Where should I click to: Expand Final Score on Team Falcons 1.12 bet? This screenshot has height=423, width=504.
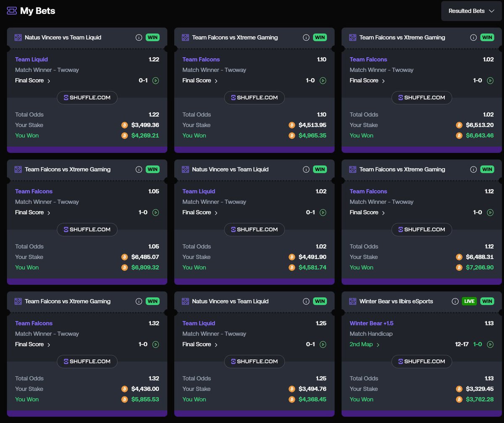pos(367,213)
